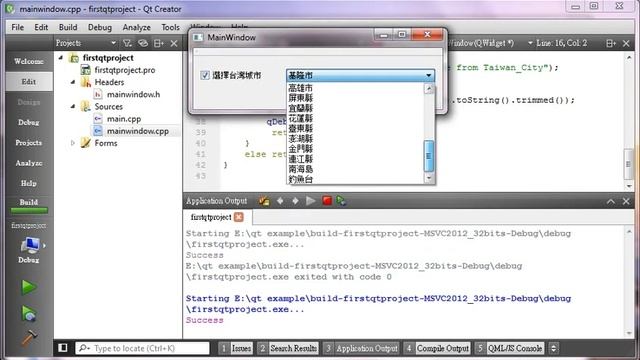The height and width of the screenshot is (360, 640).
Task: Click the next item arrow in Application Output
Action: pyautogui.click(x=295, y=201)
